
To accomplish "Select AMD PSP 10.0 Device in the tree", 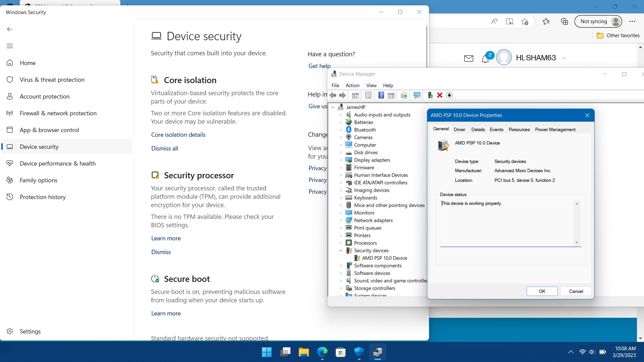I will (x=384, y=258).
